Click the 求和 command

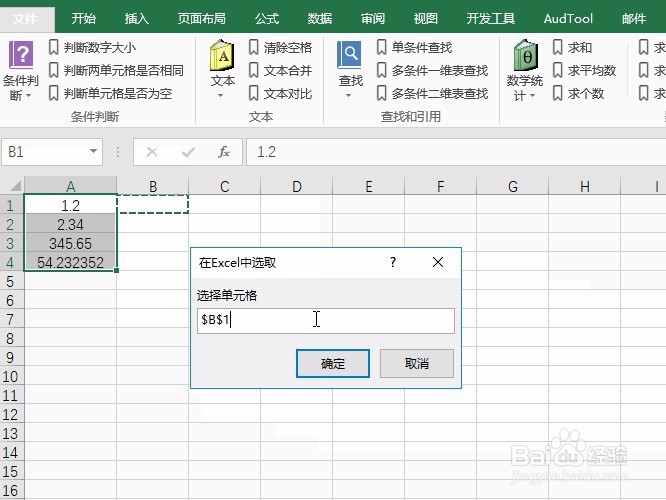coord(572,47)
